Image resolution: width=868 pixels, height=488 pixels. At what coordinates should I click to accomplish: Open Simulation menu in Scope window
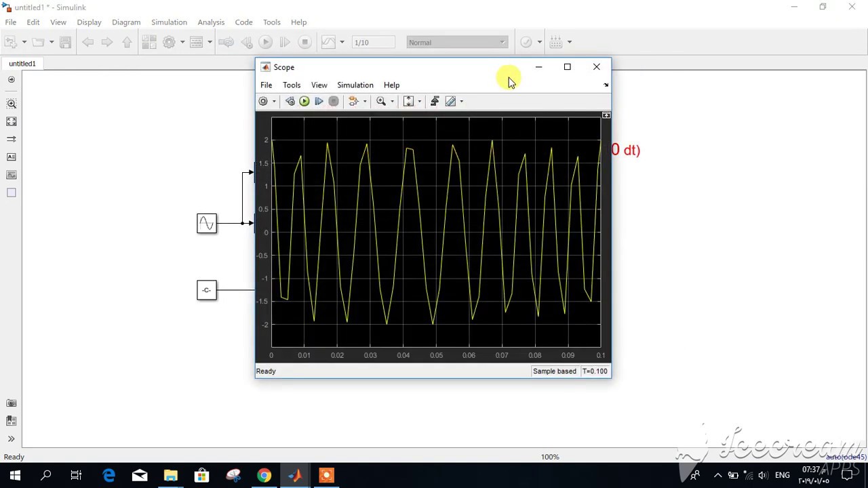click(x=355, y=85)
